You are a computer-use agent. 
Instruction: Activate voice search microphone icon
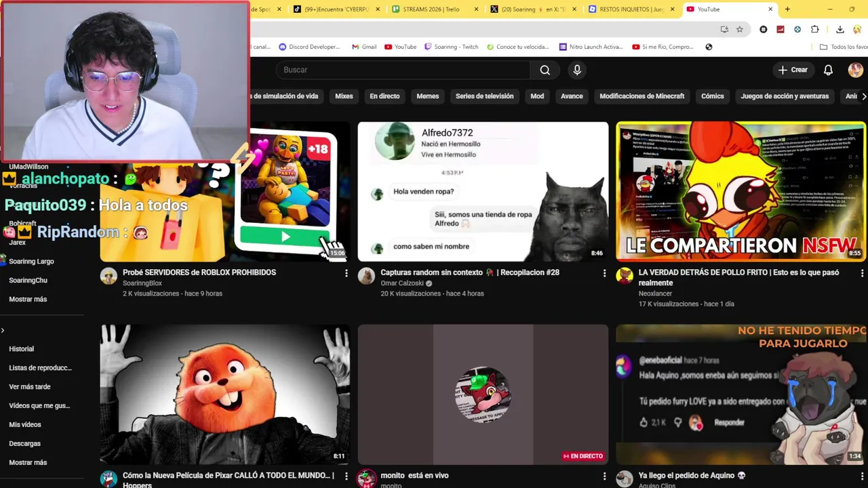point(577,70)
